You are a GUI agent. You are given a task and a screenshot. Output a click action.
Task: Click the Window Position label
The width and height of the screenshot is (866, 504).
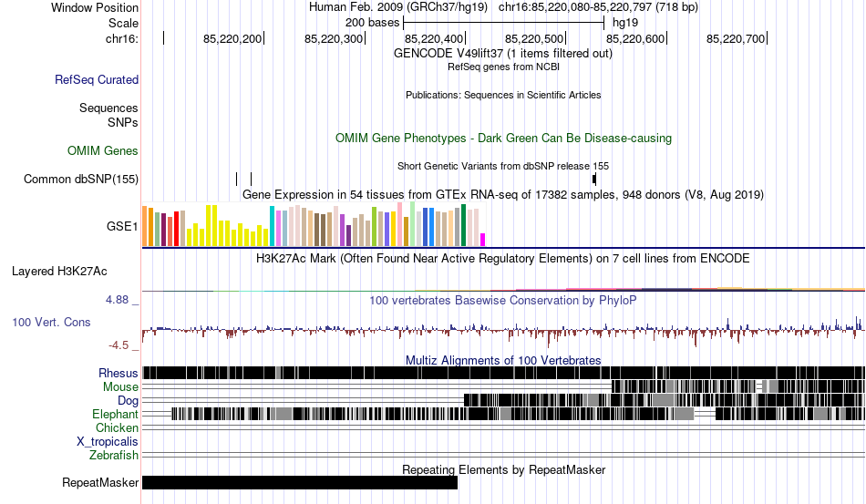click(x=95, y=7)
